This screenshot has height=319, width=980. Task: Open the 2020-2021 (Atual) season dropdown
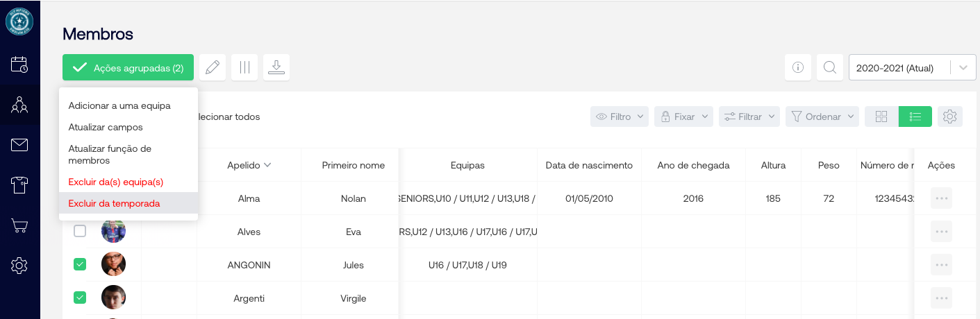(912, 68)
